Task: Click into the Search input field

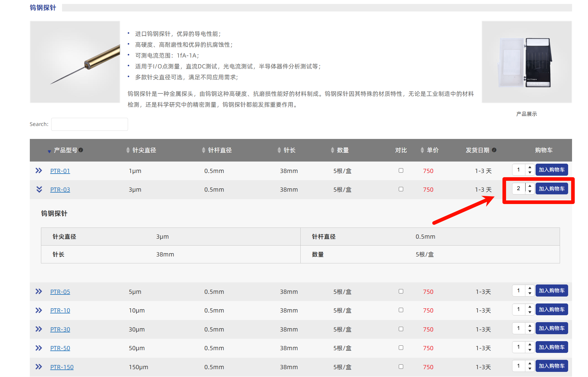Action: tap(89, 124)
